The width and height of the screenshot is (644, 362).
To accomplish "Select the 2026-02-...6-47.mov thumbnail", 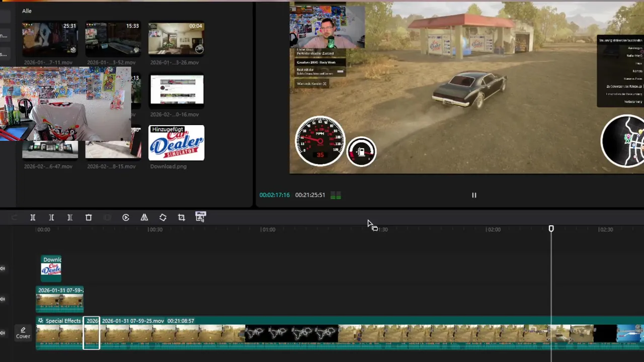I will 50,149.
